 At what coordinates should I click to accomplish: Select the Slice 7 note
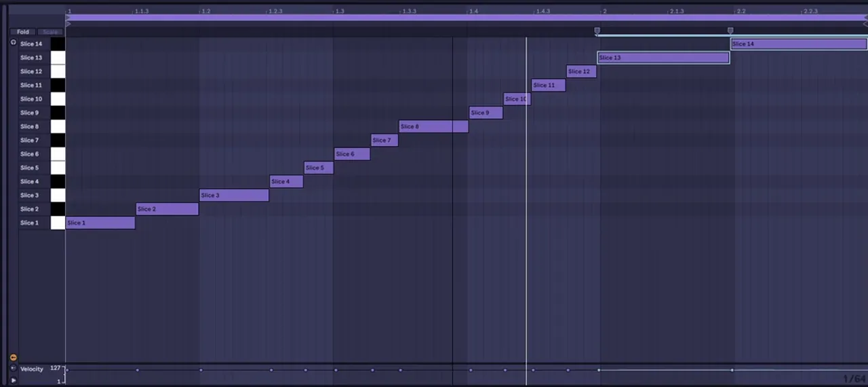tap(384, 141)
